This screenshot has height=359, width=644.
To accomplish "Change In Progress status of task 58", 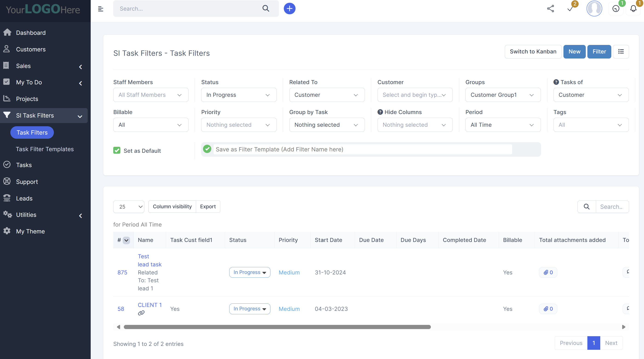I will [249, 309].
